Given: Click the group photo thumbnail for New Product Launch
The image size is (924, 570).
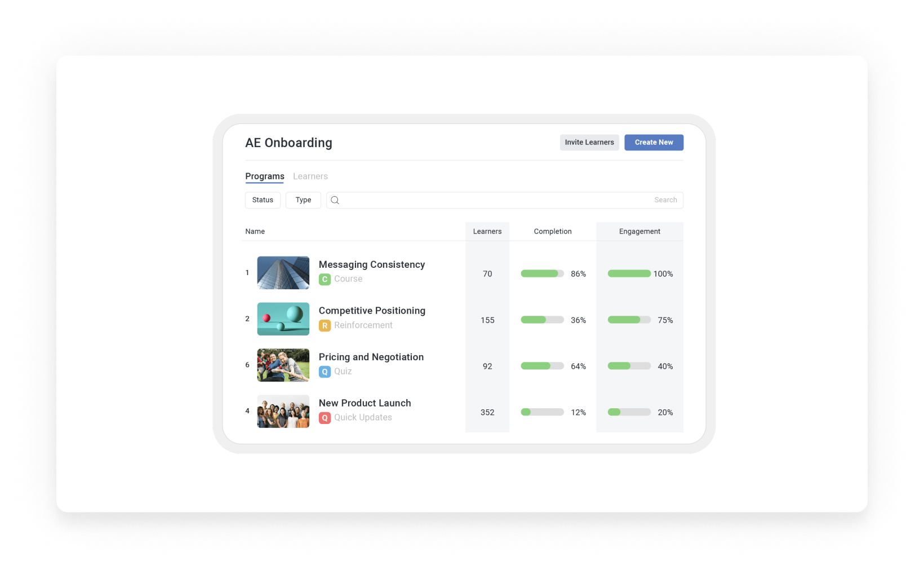Looking at the screenshot, I should point(283,412).
